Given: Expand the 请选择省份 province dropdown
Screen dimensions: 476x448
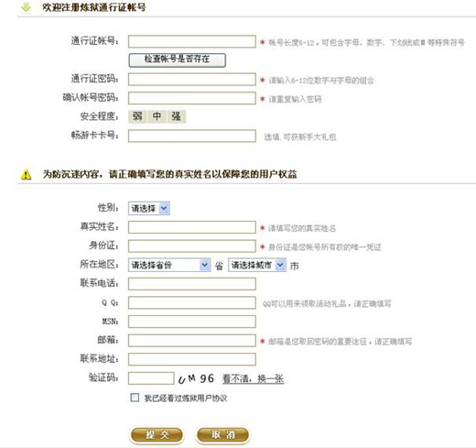Looking at the screenshot, I should click(x=169, y=265).
